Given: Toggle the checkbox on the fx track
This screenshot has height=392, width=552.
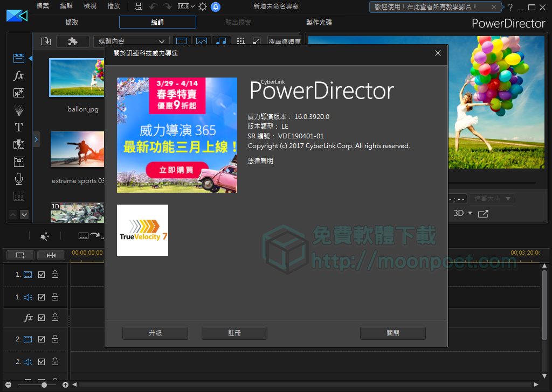Looking at the screenshot, I should (42, 318).
